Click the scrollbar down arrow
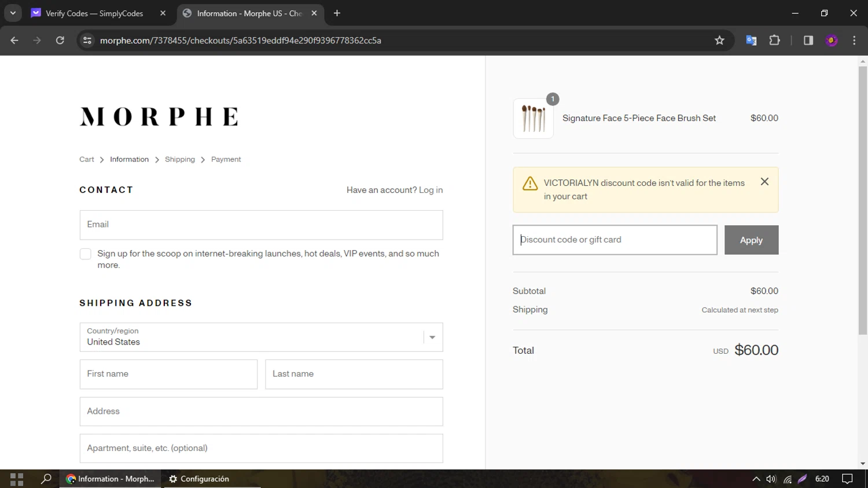Viewport: 868px width, 488px height. click(x=863, y=464)
